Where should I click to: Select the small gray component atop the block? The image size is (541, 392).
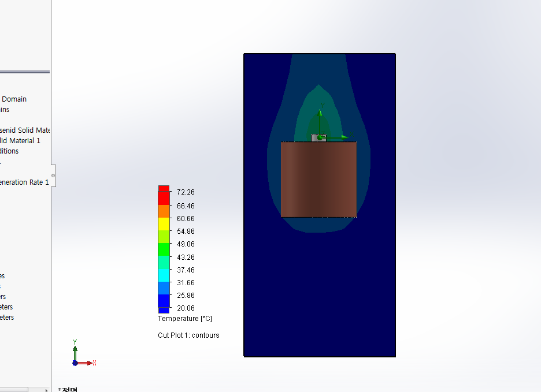point(319,138)
